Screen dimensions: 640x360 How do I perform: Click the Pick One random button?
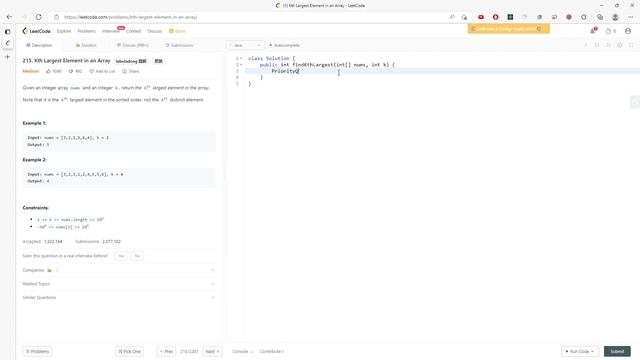pyautogui.click(x=129, y=351)
